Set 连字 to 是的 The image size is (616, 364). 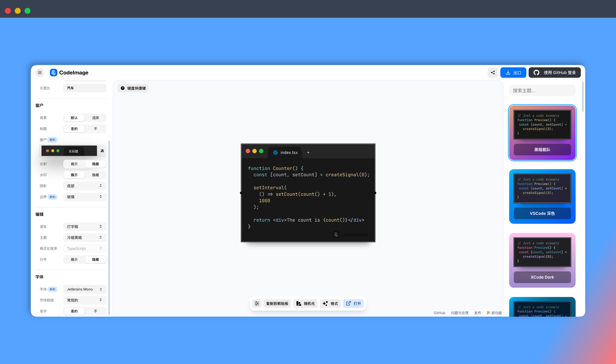[x=74, y=311]
